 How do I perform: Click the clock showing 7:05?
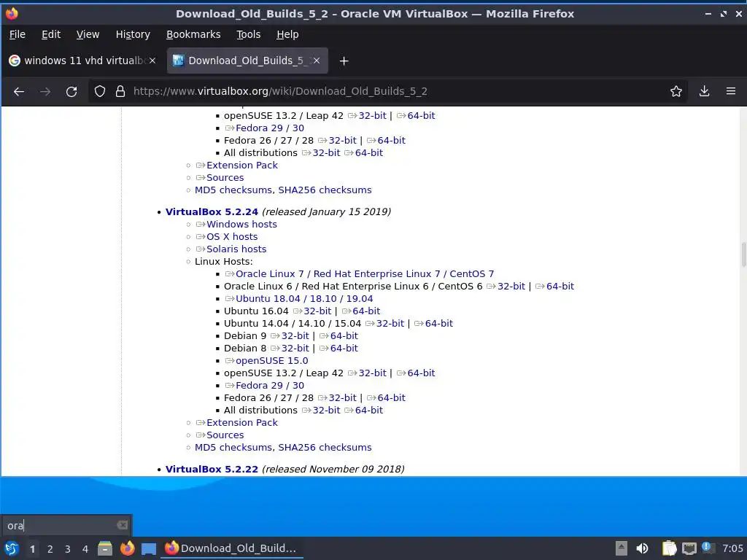(732, 548)
